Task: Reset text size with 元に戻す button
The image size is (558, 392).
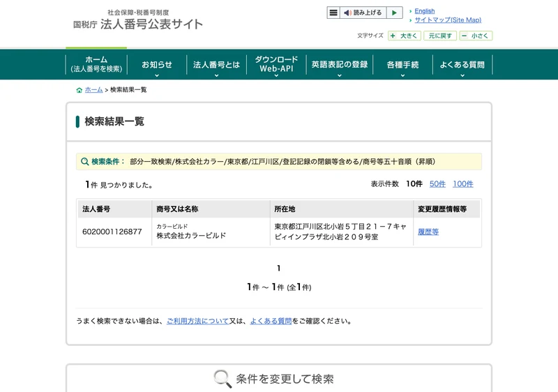Action: [x=440, y=36]
